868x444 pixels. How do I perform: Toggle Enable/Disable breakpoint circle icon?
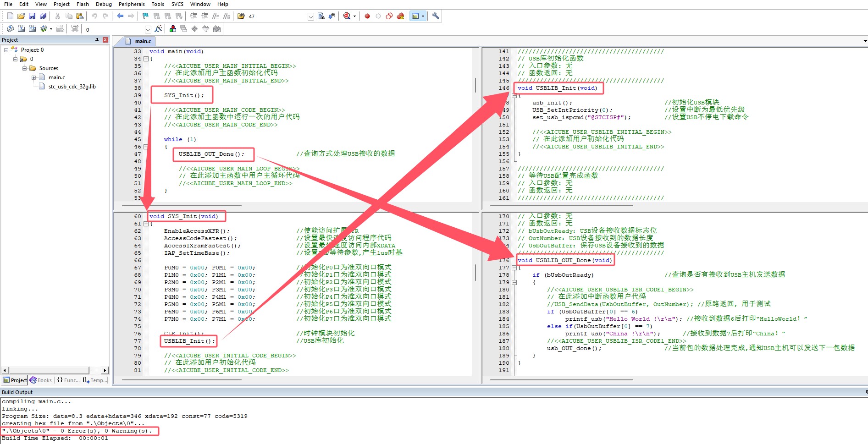point(378,16)
